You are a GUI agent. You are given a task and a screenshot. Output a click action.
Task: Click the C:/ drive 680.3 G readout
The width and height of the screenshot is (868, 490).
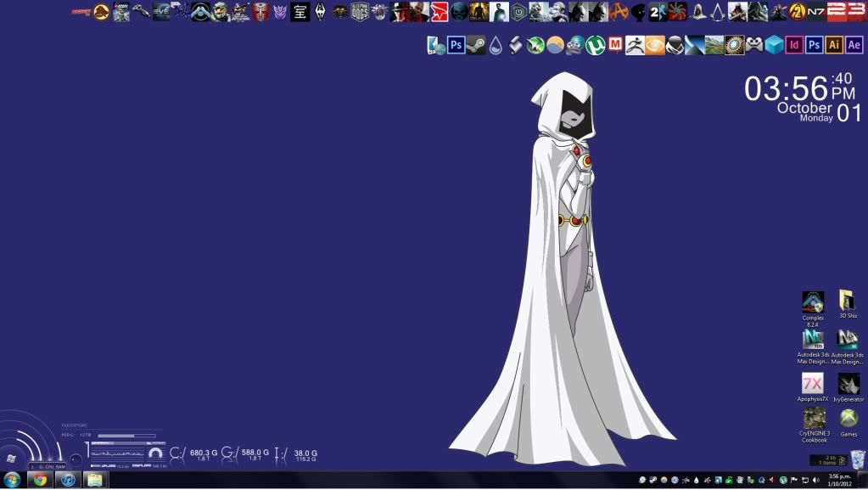[x=193, y=454]
